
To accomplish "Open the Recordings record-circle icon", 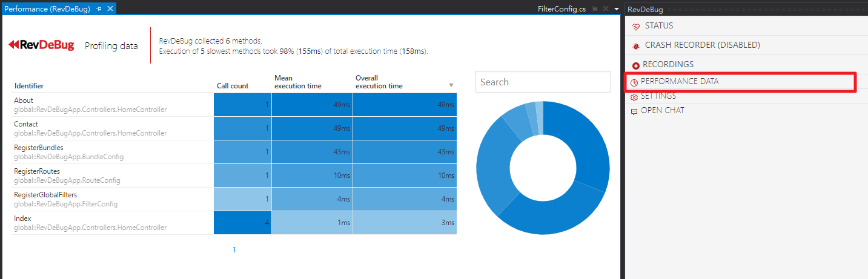I will coord(635,65).
